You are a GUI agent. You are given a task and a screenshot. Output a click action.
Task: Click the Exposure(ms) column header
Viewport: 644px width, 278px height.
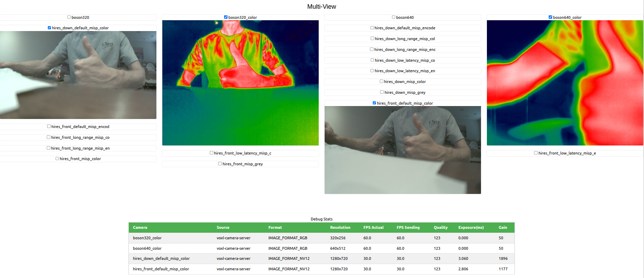point(471,227)
